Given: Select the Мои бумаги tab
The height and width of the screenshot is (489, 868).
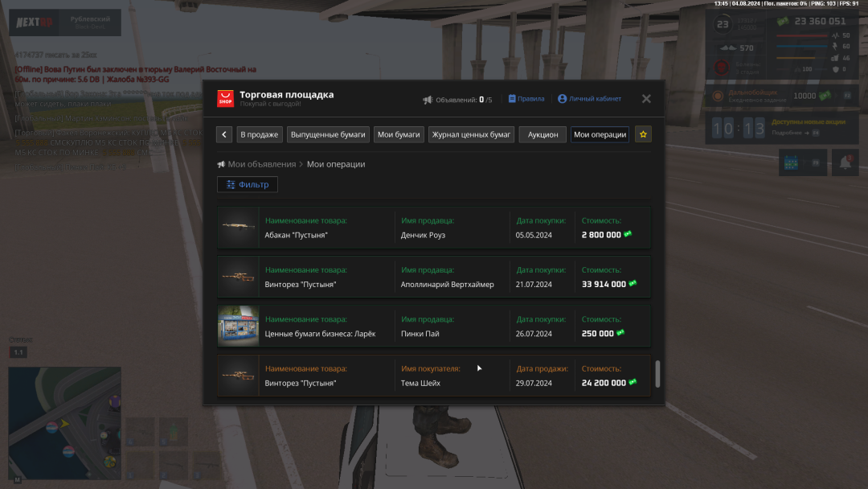Looking at the screenshot, I should point(399,134).
